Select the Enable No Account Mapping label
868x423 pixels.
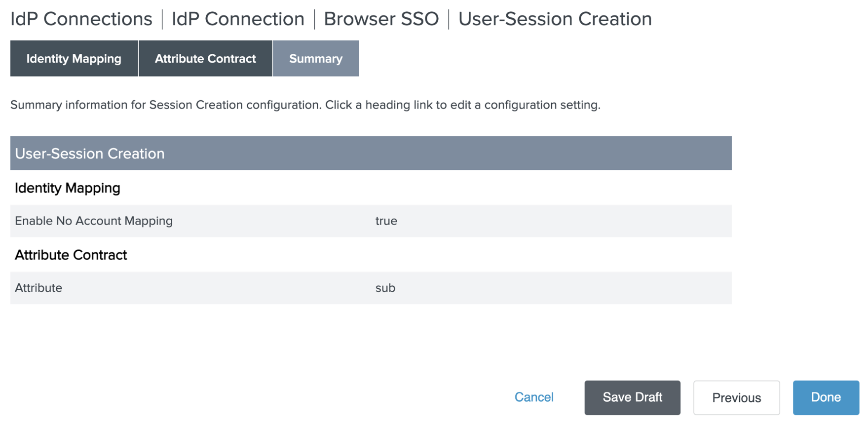(94, 221)
